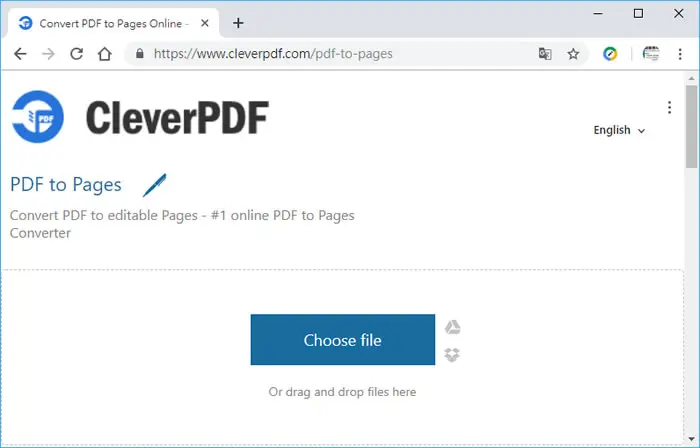Click the CleverPDF wordmark text

pyautogui.click(x=177, y=118)
